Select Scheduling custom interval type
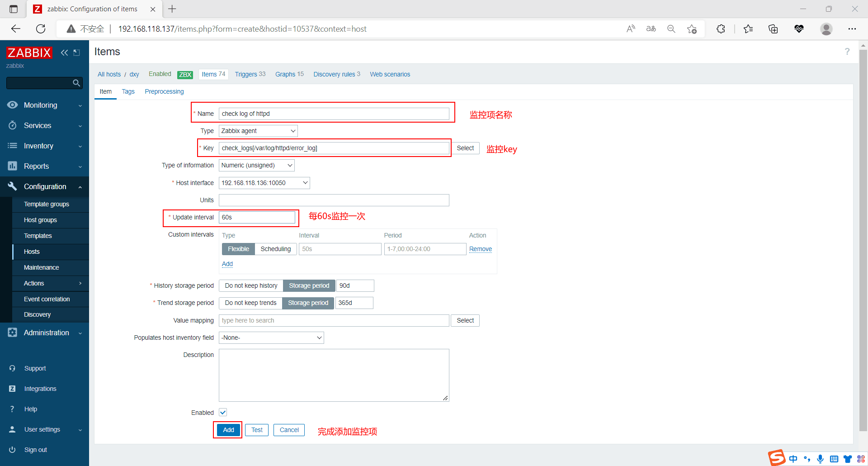 click(276, 249)
